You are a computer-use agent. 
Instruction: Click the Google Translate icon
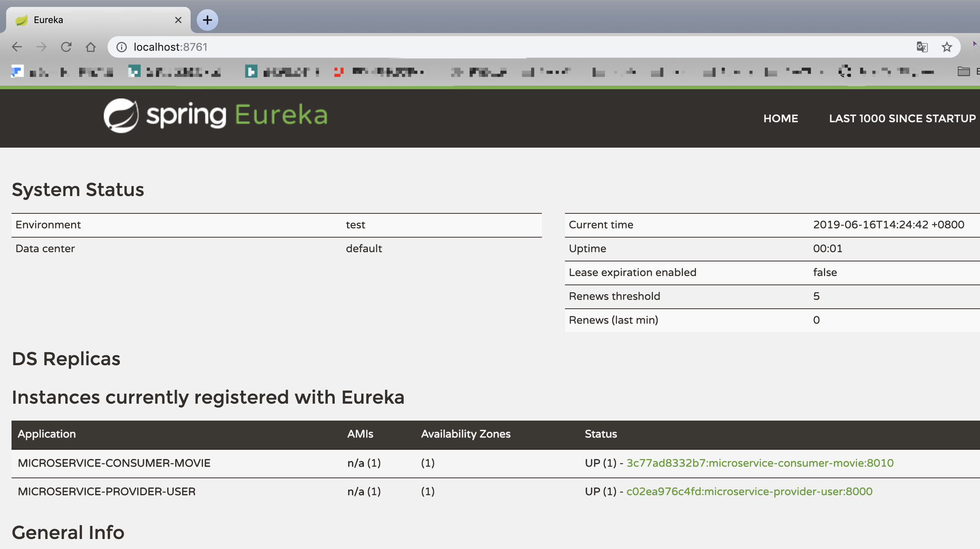coord(922,47)
